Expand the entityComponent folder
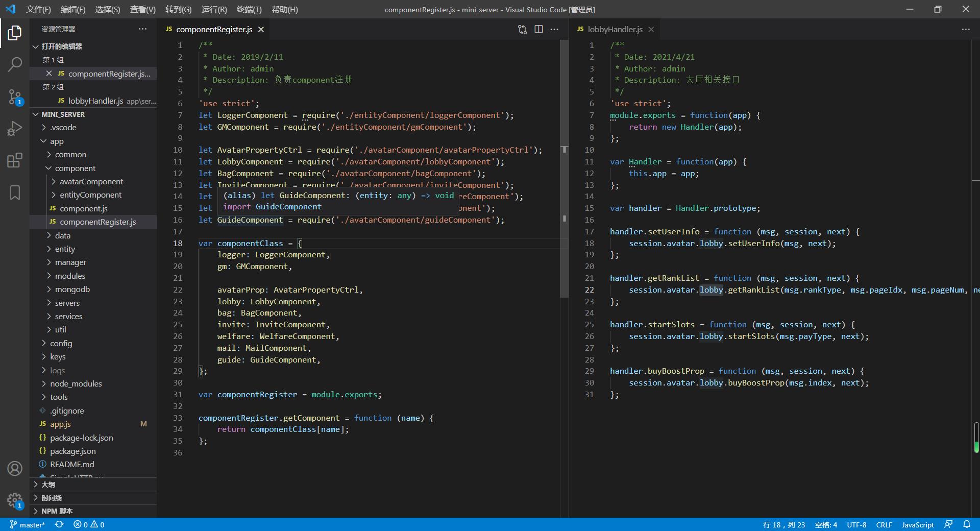Screen dimensions: 980x531 click(x=93, y=195)
